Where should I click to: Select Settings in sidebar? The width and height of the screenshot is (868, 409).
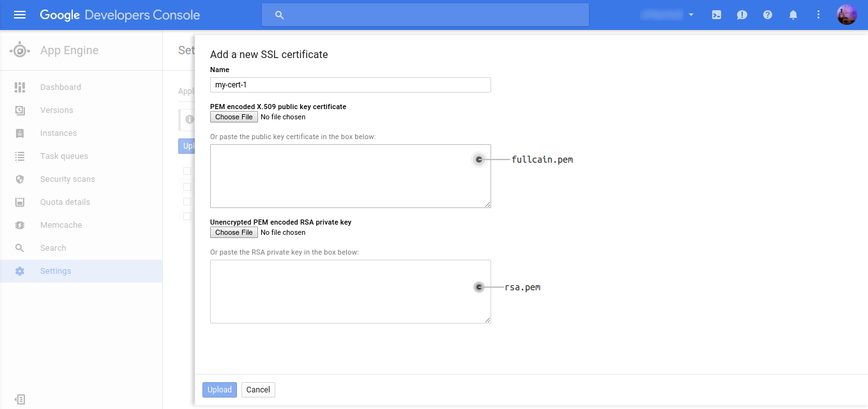coord(81,271)
